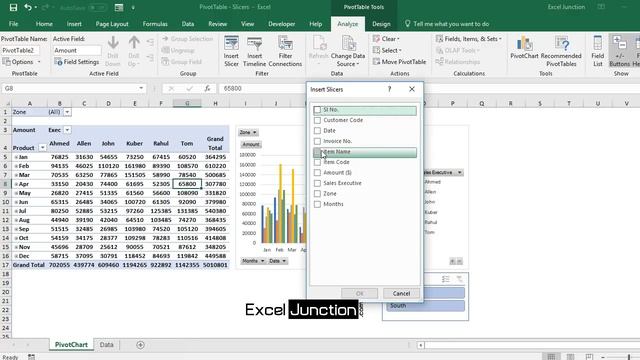Image resolution: width=640 pixels, height=360 pixels.
Task: Click the PivotTable Name input field
Action: [20, 50]
